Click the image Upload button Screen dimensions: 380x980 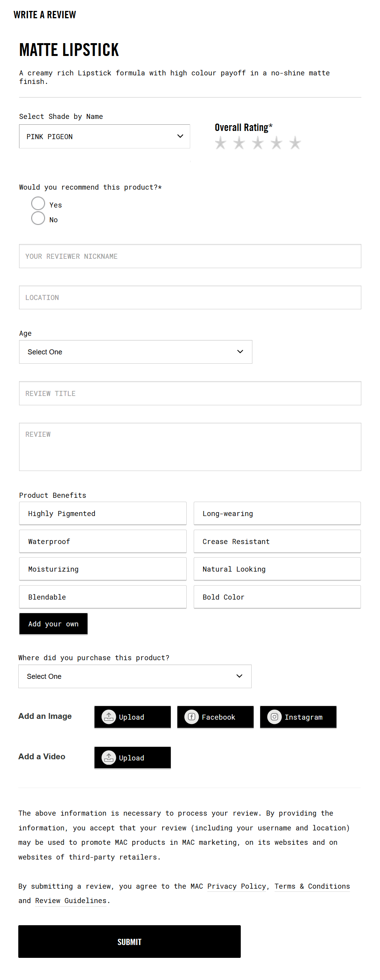pos(132,717)
